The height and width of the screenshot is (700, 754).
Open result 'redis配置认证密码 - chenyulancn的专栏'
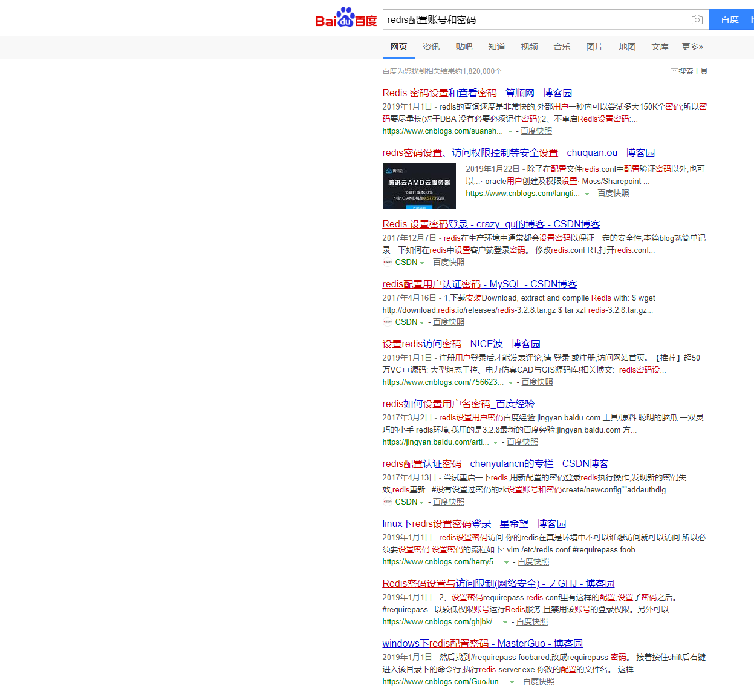495,463
